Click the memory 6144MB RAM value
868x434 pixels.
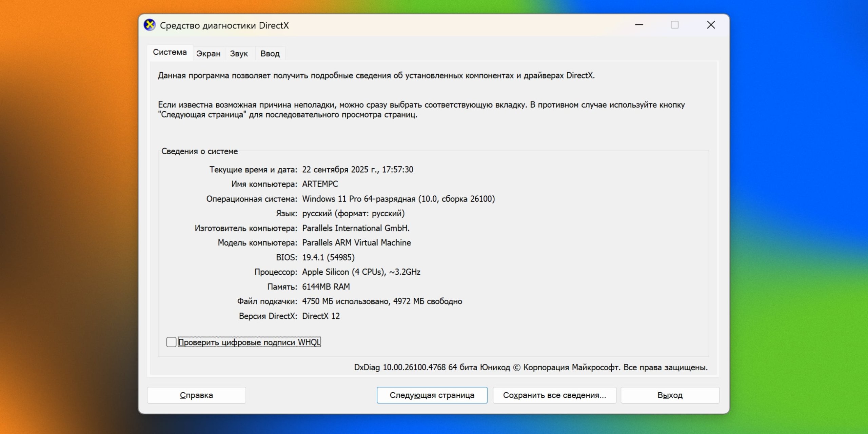[x=327, y=287]
